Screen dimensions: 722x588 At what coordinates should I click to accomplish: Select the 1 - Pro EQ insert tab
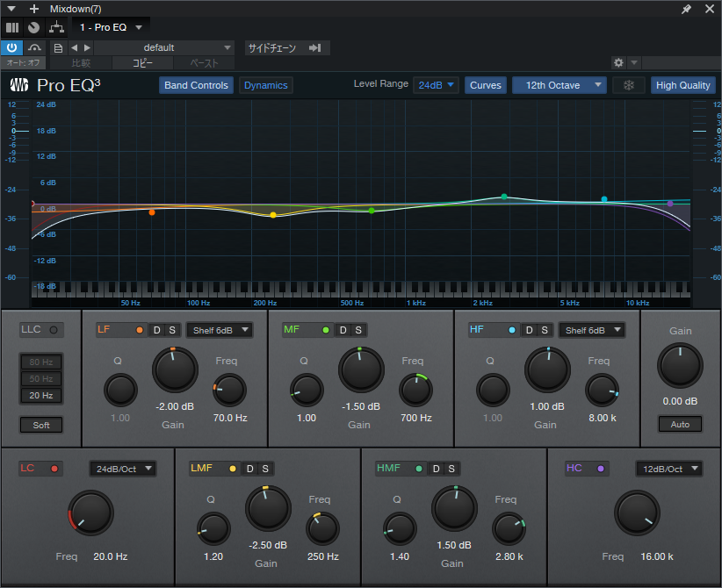(111, 27)
